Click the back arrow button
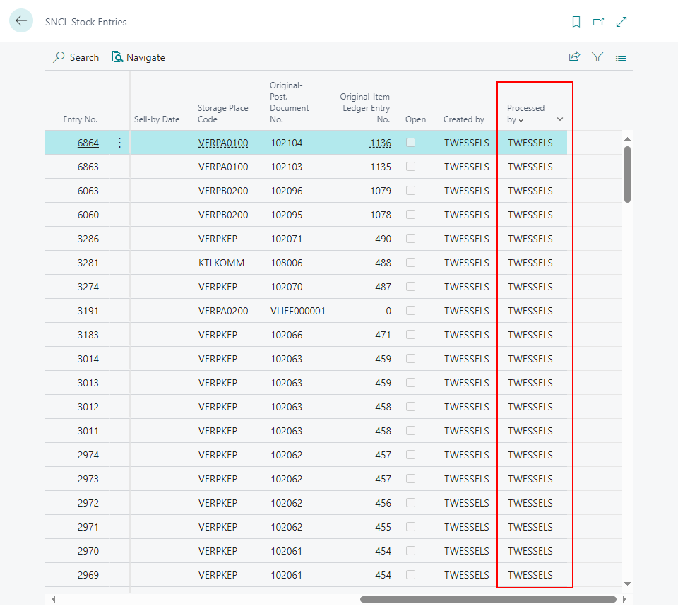Screen dimensions: 678x616 21,21
